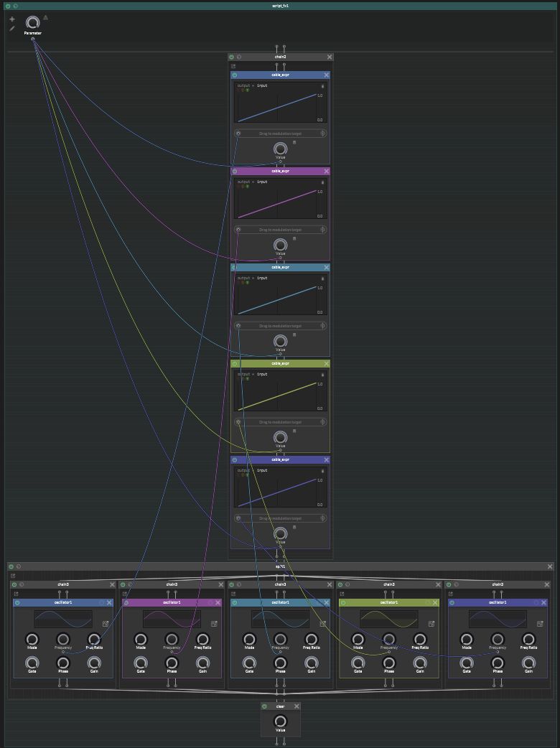560x748 pixels.
Task: Click Gate knob on green oscillator1
Action: click(358, 663)
